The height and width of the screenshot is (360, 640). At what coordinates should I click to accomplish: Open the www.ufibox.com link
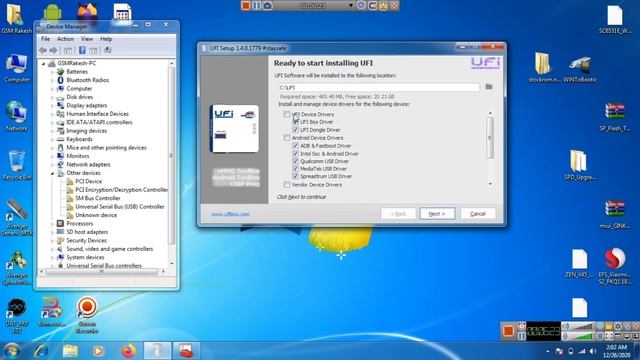click(230, 214)
